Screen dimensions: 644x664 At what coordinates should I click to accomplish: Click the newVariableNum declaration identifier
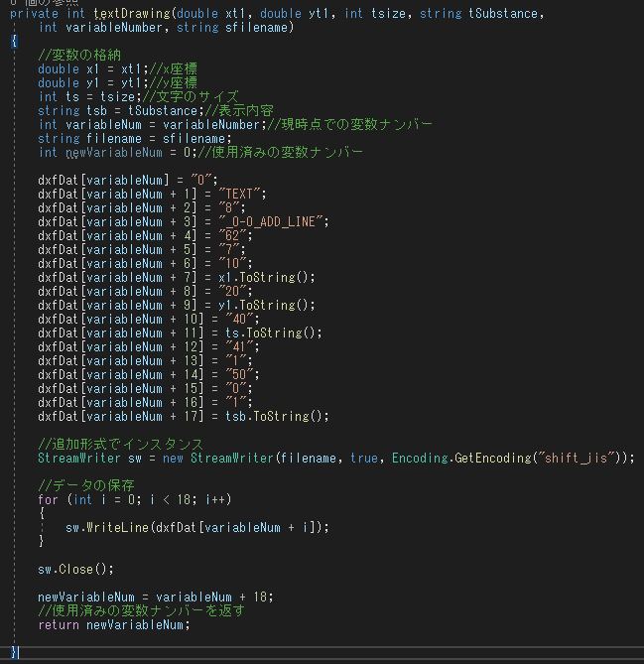click(114, 153)
